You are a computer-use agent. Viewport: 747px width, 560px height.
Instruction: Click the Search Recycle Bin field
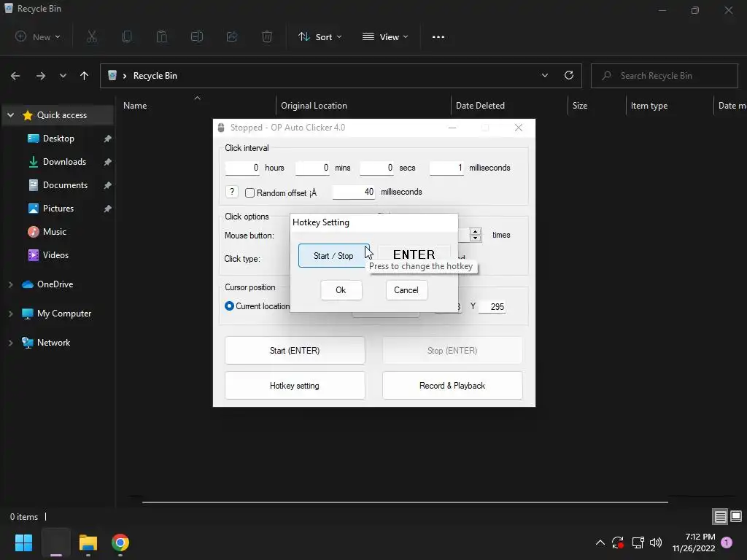tap(665, 76)
